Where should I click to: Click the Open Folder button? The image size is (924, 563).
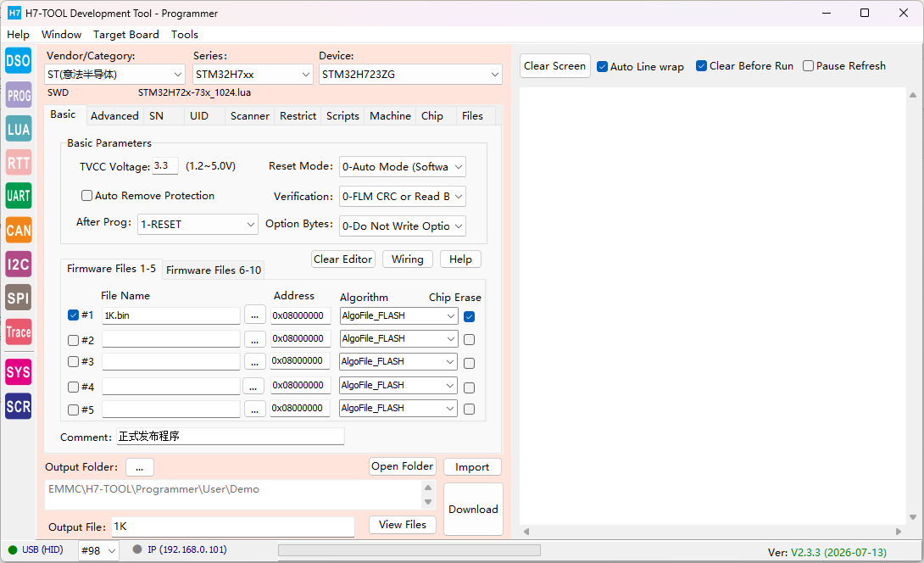click(x=403, y=466)
